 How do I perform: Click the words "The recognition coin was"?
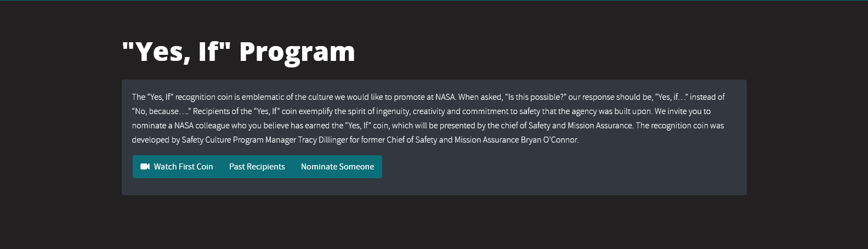coord(680,126)
